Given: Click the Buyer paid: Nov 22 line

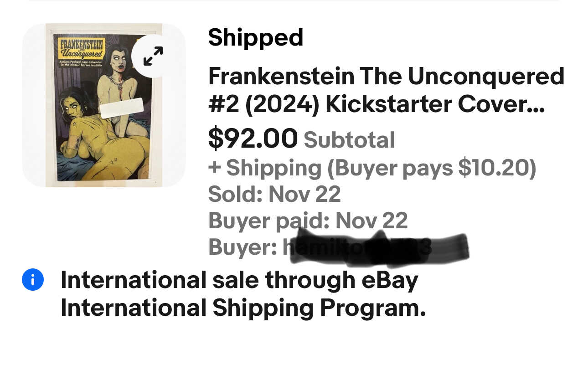Looking at the screenshot, I should coord(308,221).
